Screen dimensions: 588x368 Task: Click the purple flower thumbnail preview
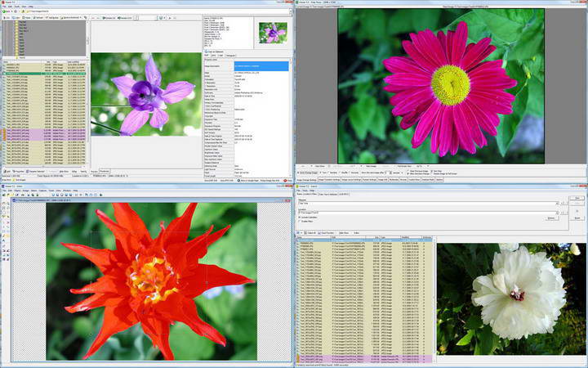pyautogui.click(x=272, y=32)
